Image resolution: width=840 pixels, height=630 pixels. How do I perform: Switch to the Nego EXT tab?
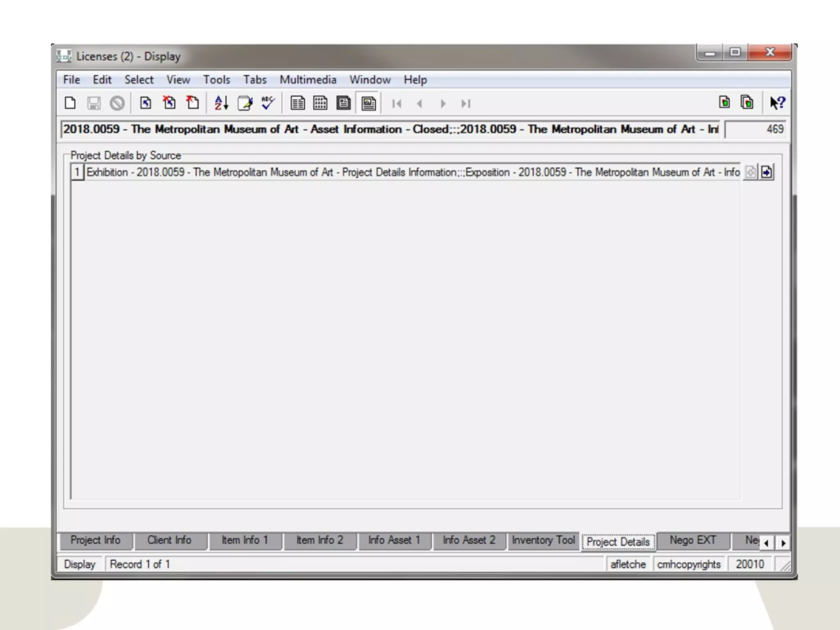pos(692,540)
